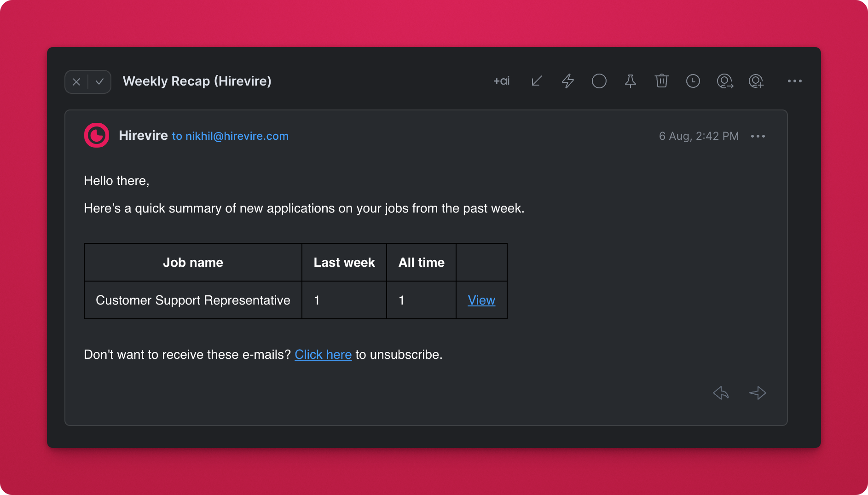This screenshot has width=868, height=495.
Task: Add a person with the person-plus icon
Action: [x=756, y=81]
